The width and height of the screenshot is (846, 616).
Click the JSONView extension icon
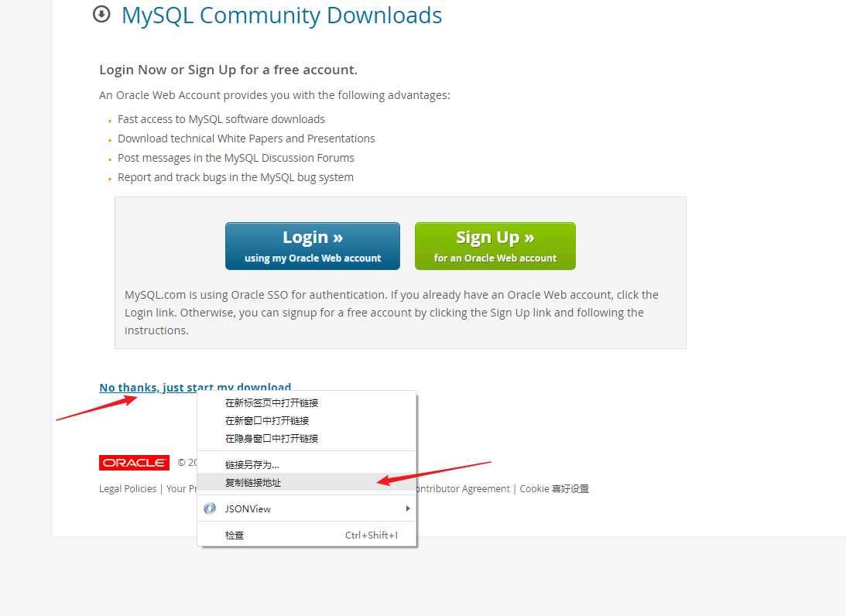[210, 508]
